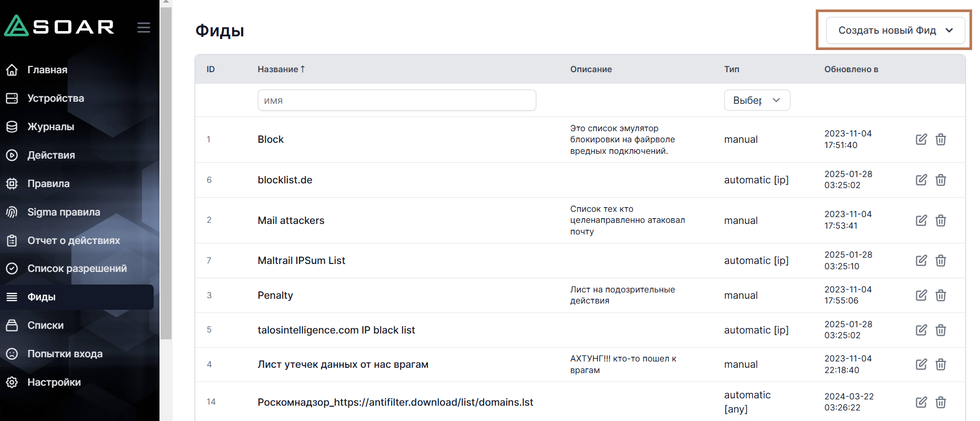The image size is (980, 421).
Task: Navigate to Журналы page
Action: [51, 127]
